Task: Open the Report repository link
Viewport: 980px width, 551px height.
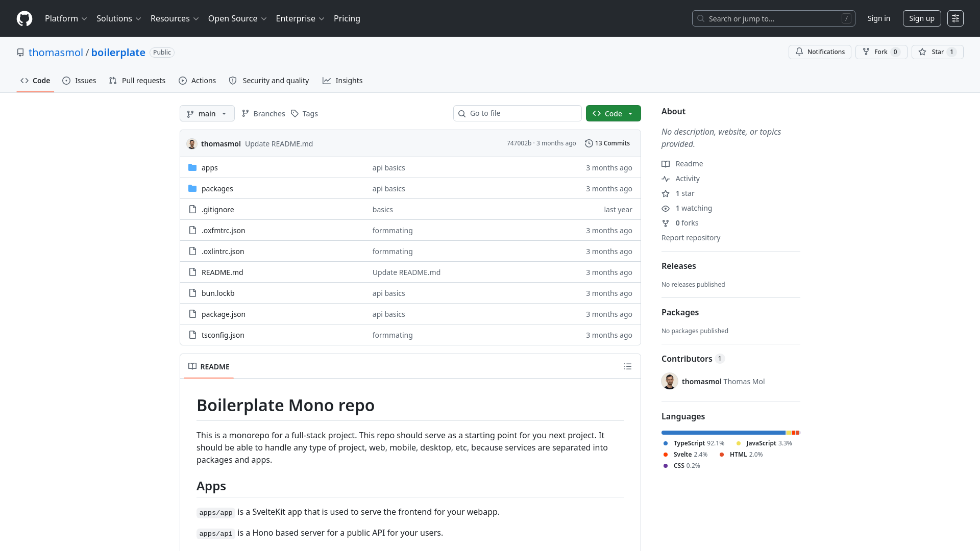Action: (x=691, y=238)
